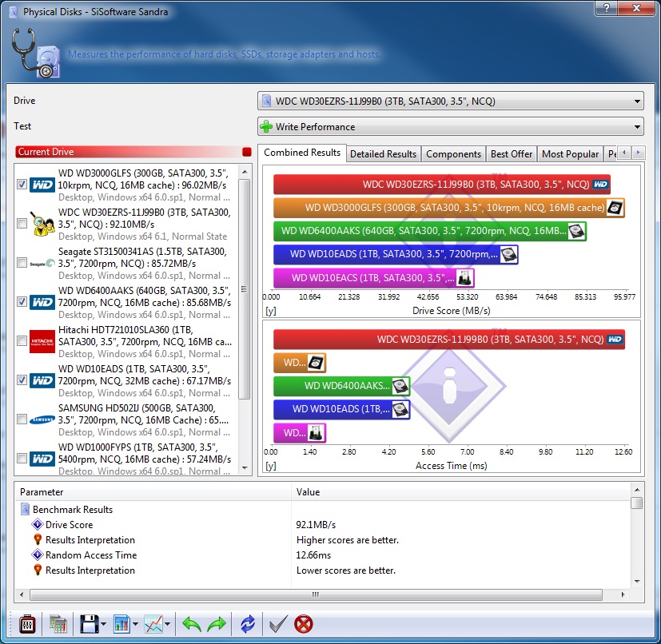Open the save options dropdown arrow
This screenshot has width=661, height=644.
(104, 624)
